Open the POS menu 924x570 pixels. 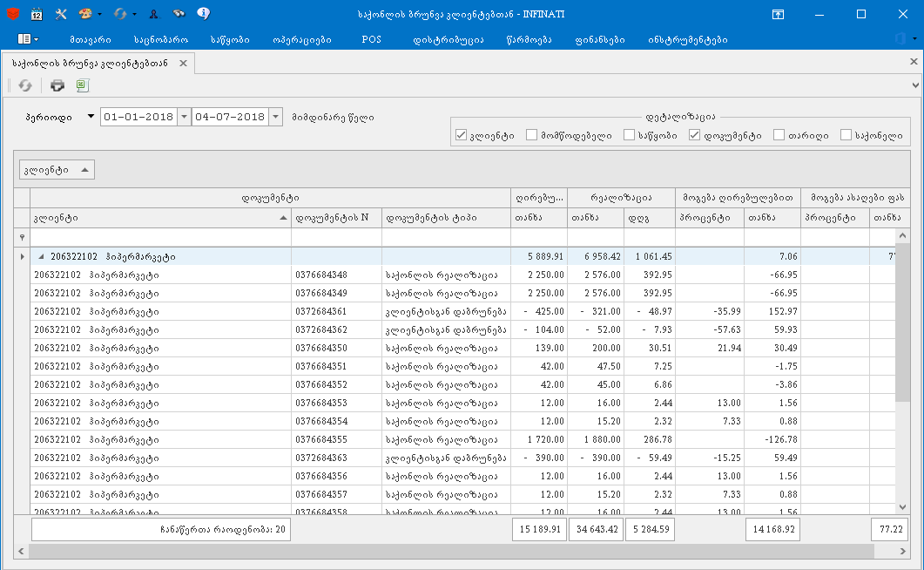click(x=371, y=39)
